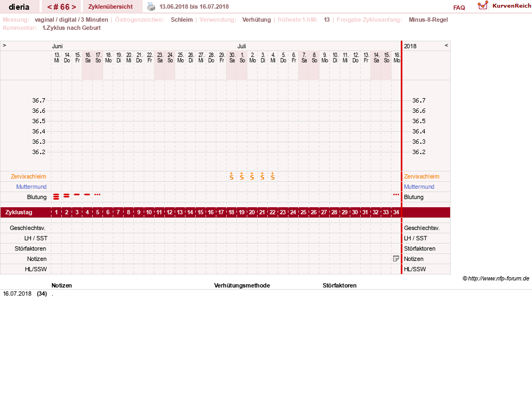Click the date range '13.06.2018 bis 16.07.2018'

click(194, 7)
